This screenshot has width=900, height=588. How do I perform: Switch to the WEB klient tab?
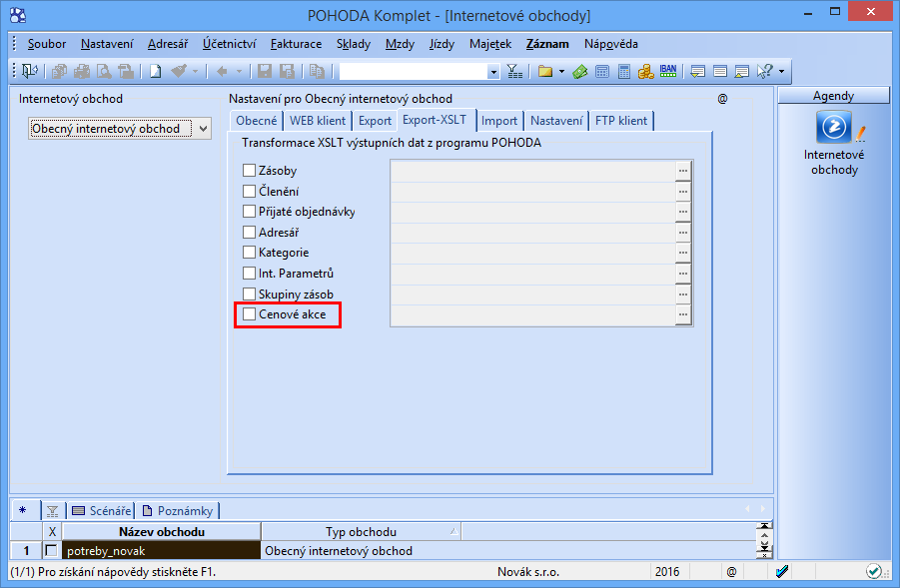click(x=318, y=121)
